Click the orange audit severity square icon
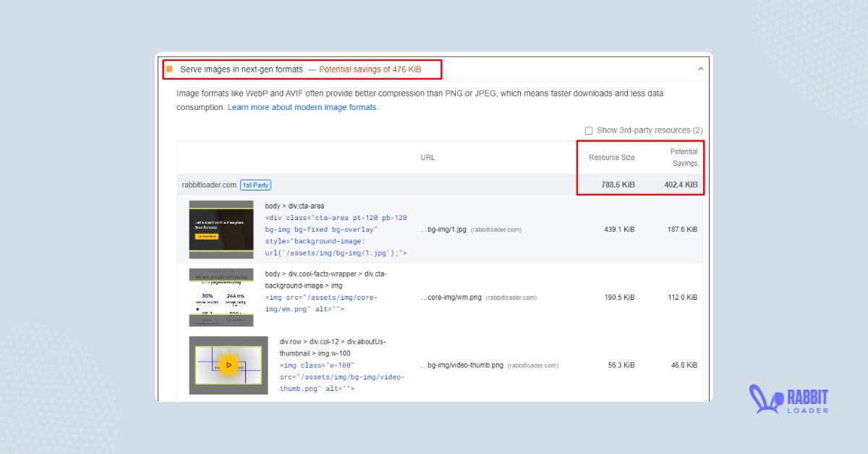The height and width of the screenshot is (454, 868). point(170,69)
